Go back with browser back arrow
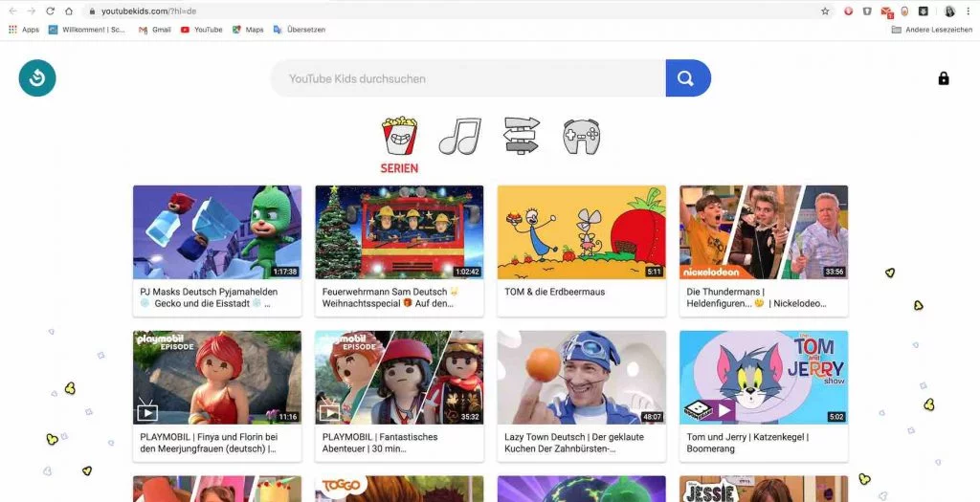 [12, 11]
